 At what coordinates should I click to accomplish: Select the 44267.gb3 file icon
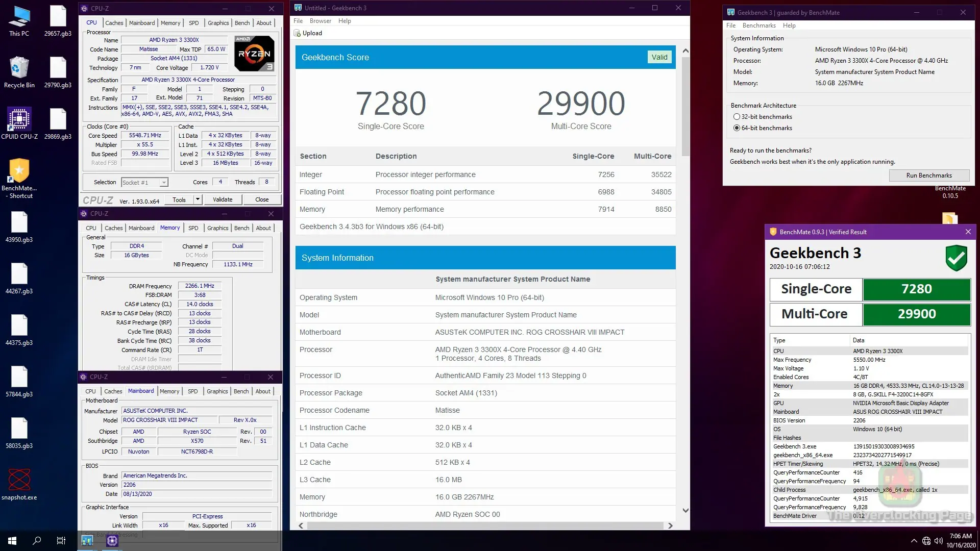point(19,278)
